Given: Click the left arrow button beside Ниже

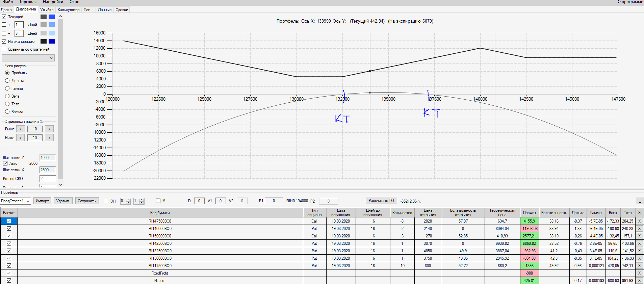Looking at the screenshot, I should (x=21, y=138).
